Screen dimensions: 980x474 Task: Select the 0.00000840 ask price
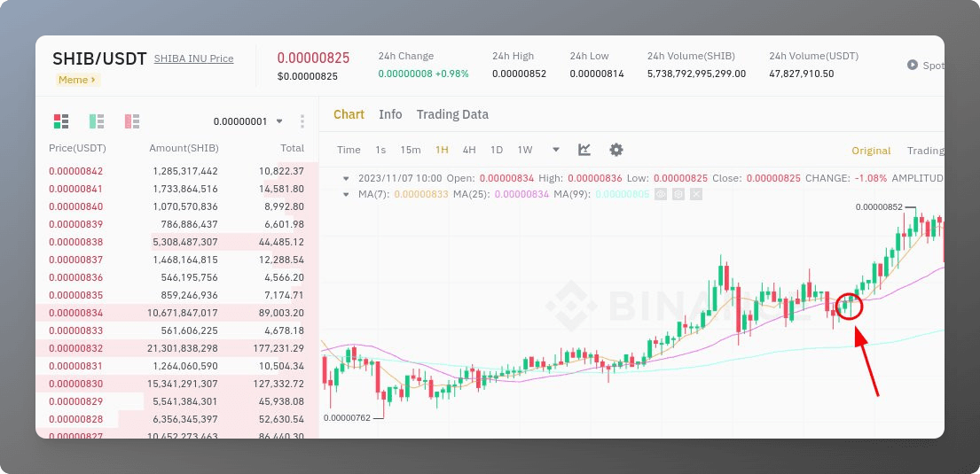coord(75,206)
